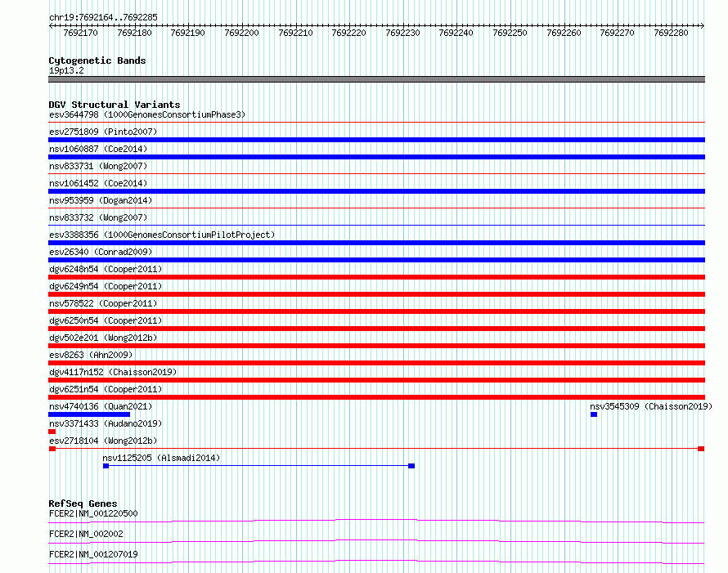This screenshot has width=728, height=573.
Task: Click the 7692170 ruler position
Action: point(80,33)
